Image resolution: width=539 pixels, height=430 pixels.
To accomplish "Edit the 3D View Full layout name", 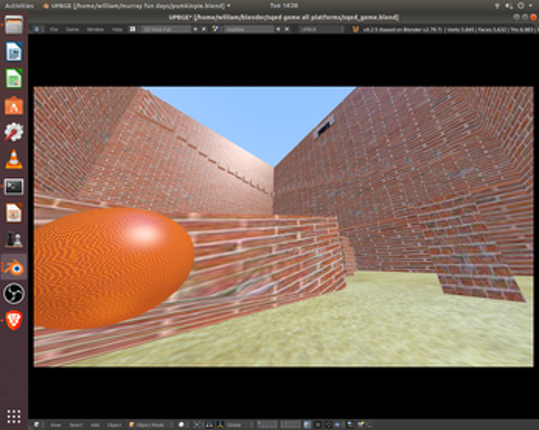I will point(166,30).
